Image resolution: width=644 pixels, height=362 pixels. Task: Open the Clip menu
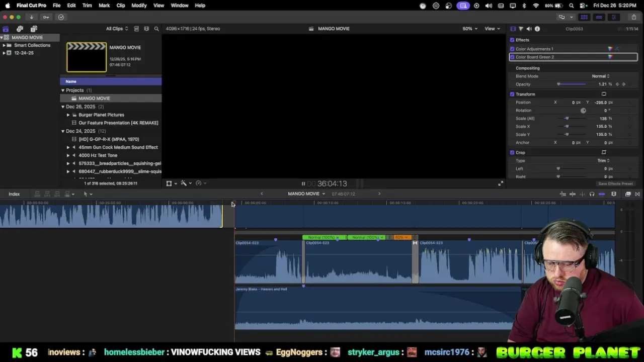click(121, 6)
